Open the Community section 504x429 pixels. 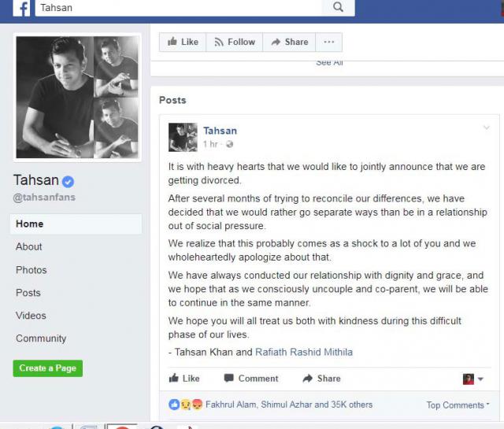pos(41,338)
